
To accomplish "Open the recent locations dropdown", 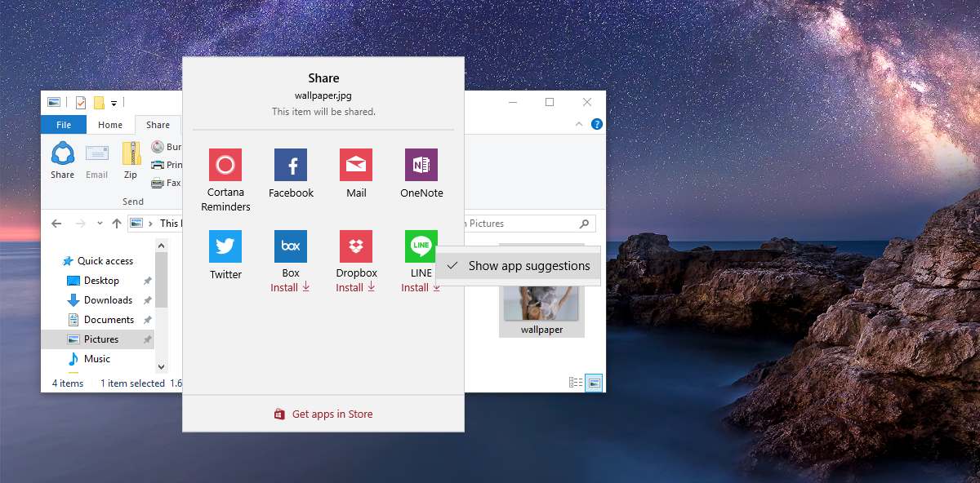I will (100, 224).
